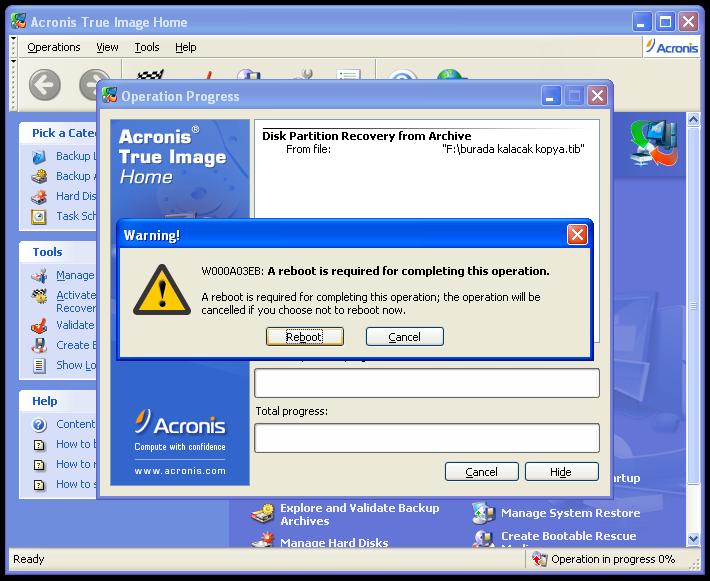
Task: Close the Warning dialog with X
Action: click(x=577, y=235)
